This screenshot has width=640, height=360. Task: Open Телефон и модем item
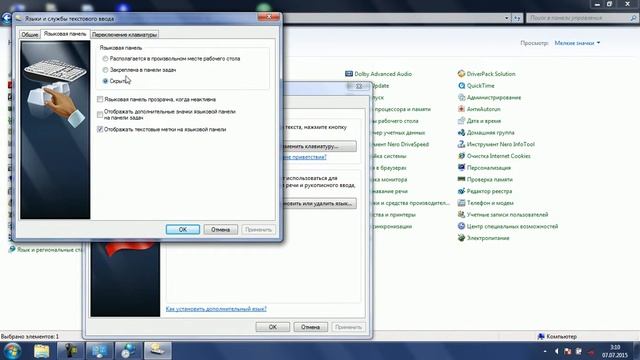[486, 203]
